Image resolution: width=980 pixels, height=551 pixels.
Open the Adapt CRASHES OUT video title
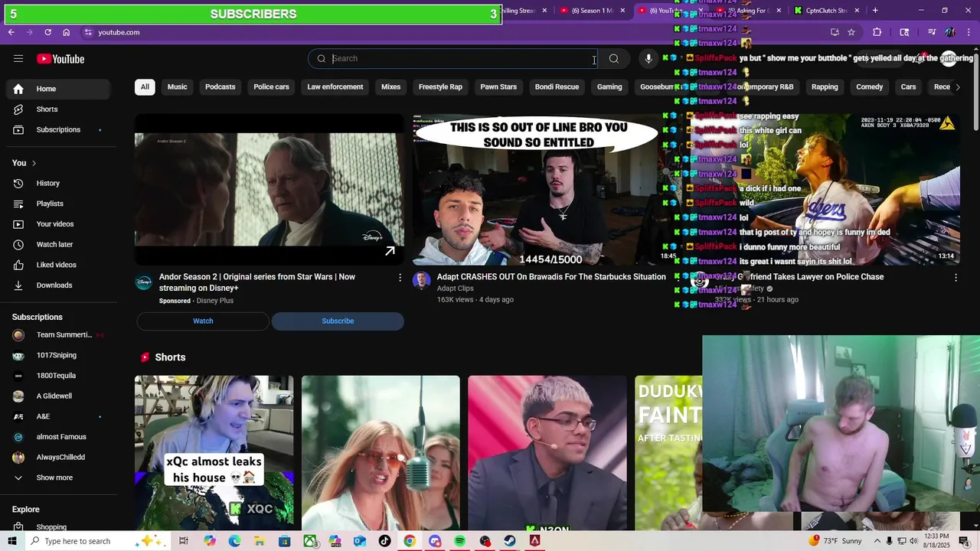tap(551, 277)
